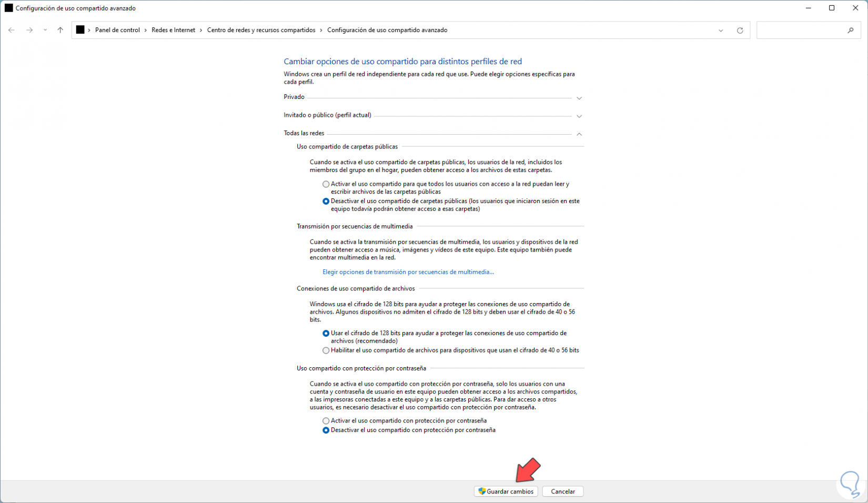Refresh the Control Panel page
The width and height of the screenshot is (868, 503).
point(740,31)
